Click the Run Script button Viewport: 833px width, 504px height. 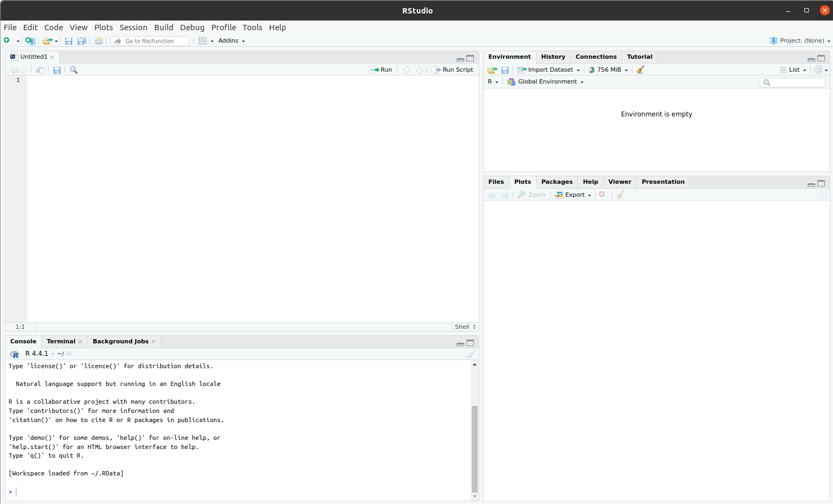click(x=452, y=70)
